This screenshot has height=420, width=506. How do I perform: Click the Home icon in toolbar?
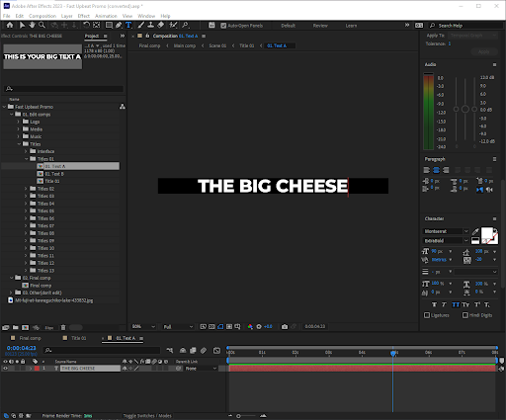point(10,25)
